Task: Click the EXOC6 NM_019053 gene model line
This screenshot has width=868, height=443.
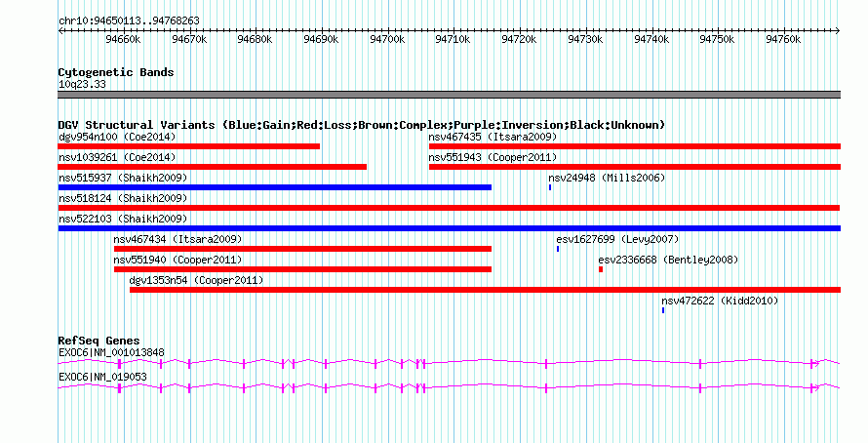Action: click(x=449, y=388)
